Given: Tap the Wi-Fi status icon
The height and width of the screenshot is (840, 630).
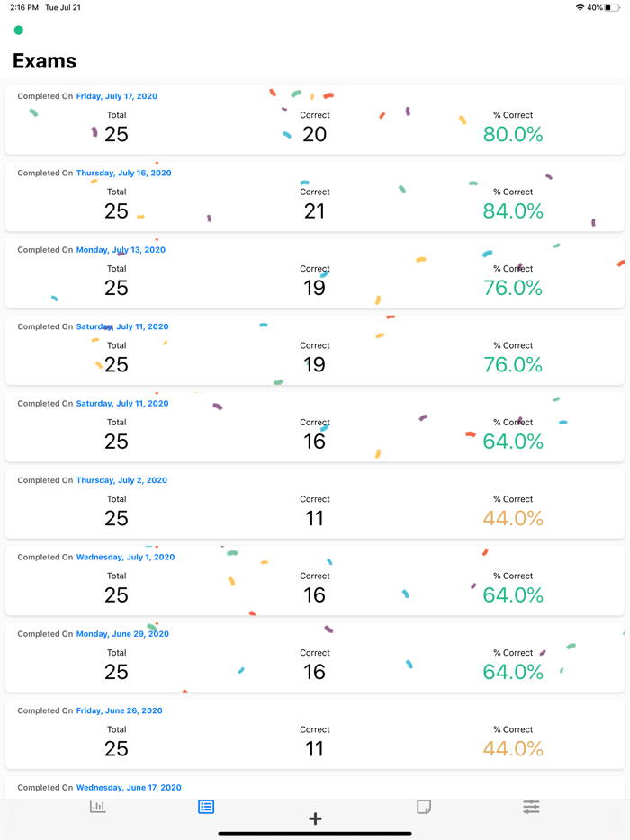Looking at the screenshot, I should (580, 7).
